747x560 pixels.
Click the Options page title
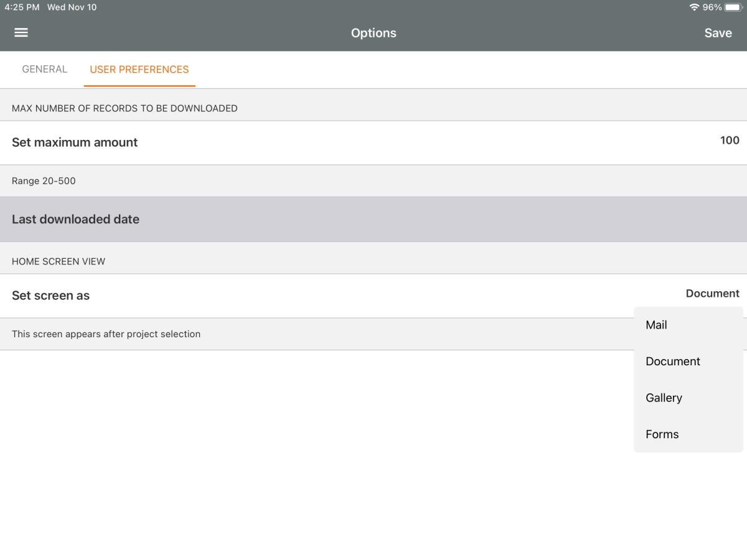[374, 33]
